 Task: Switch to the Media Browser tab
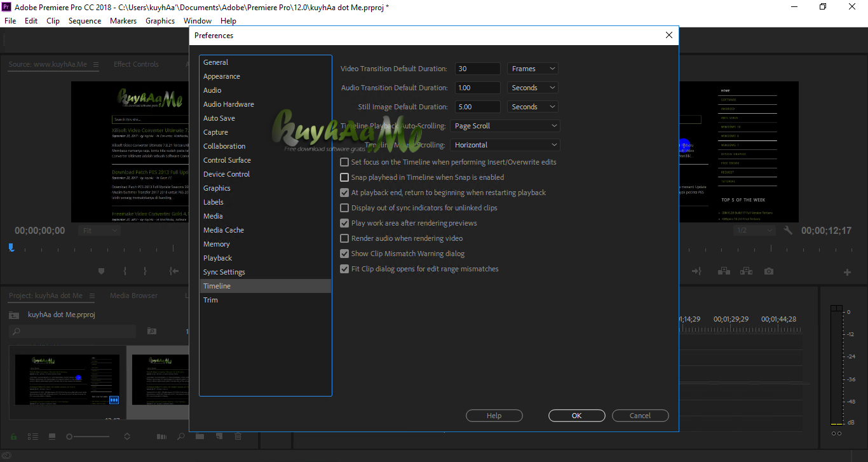click(133, 296)
